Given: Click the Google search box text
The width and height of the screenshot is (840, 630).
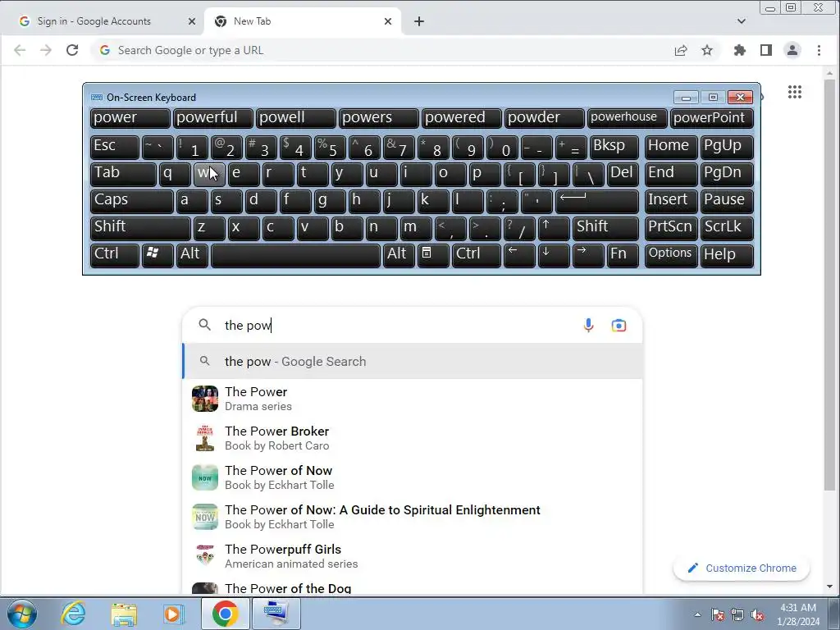Looking at the screenshot, I should coord(248,325).
